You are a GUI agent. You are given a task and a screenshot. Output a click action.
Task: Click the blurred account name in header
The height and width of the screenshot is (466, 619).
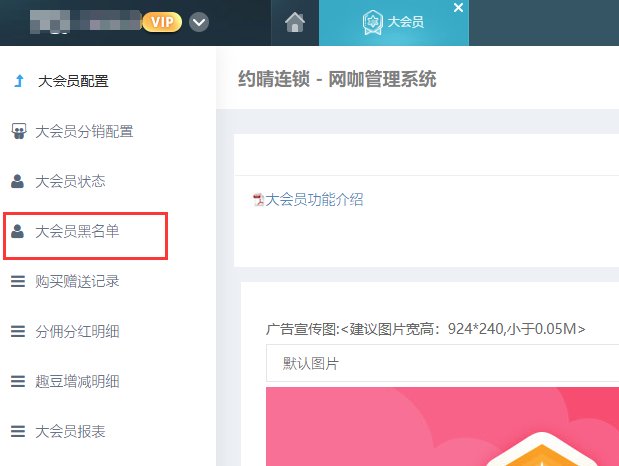pos(85,21)
